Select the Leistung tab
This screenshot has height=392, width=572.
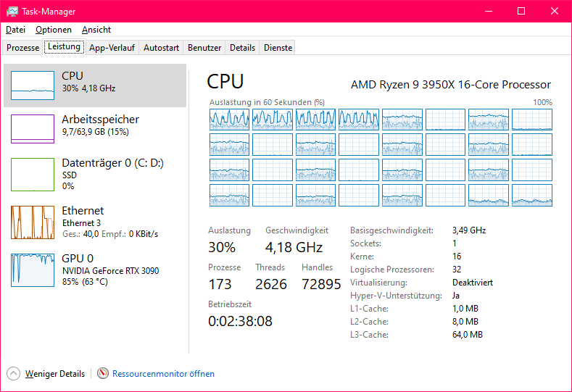65,46
